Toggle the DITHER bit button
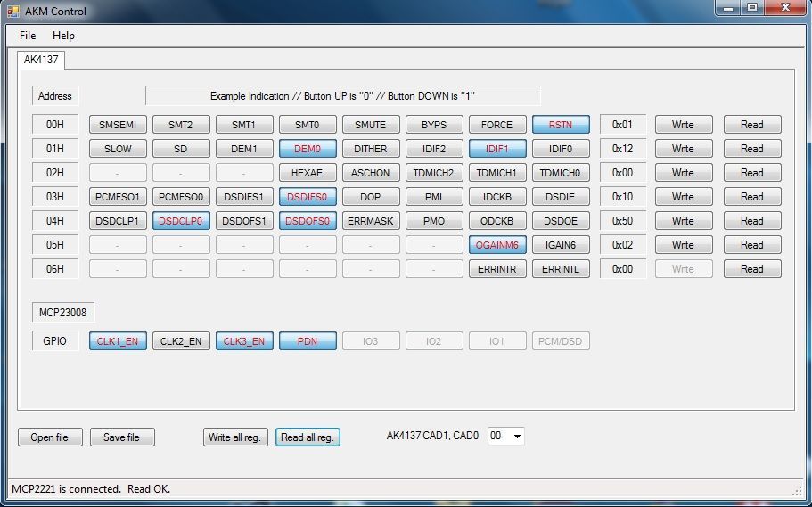The height and width of the screenshot is (507, 812). click(x=370, y=149)
